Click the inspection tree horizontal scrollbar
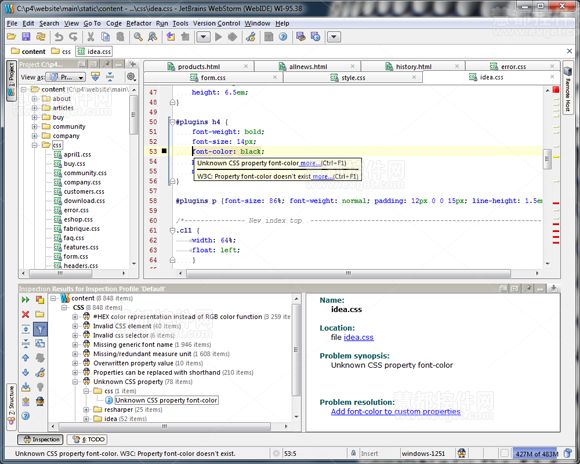Screen dimensions: 580x464 (x=165, y=426)
